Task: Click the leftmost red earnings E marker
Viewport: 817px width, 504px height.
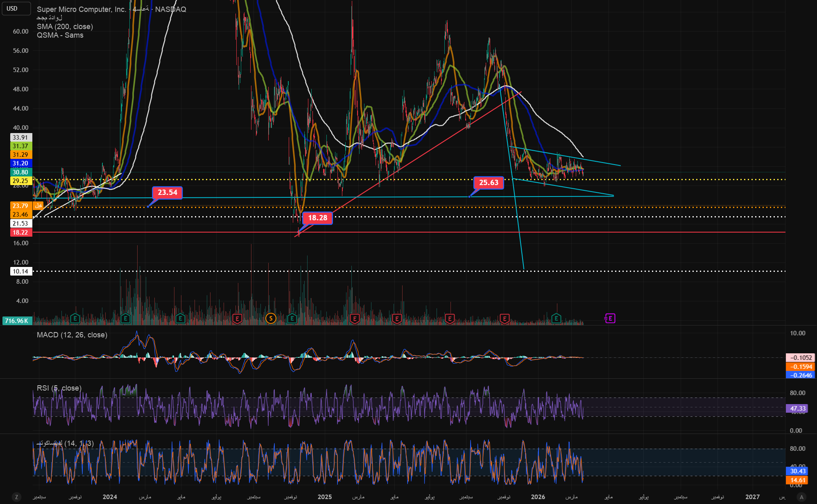Action: pyautogui.click(x=237, y=318)
